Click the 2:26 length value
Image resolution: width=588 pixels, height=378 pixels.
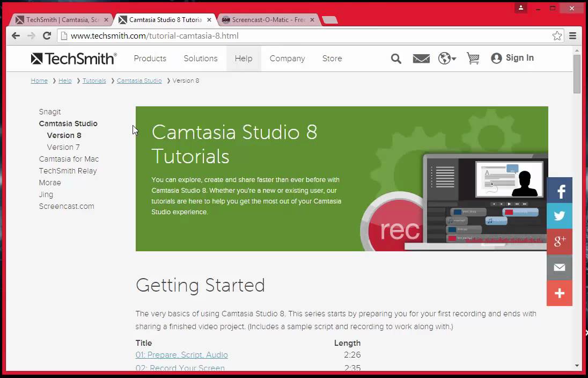coord(352,355)
